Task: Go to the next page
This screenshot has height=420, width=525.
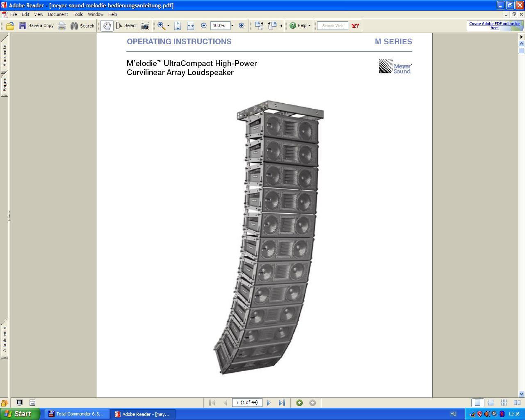Action: [x=269, y=403]
